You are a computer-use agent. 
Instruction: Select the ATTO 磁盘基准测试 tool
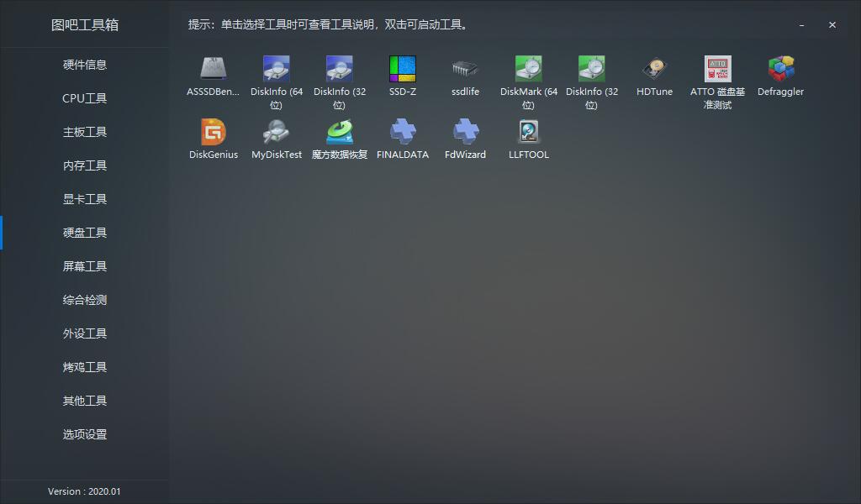point(717,69)
